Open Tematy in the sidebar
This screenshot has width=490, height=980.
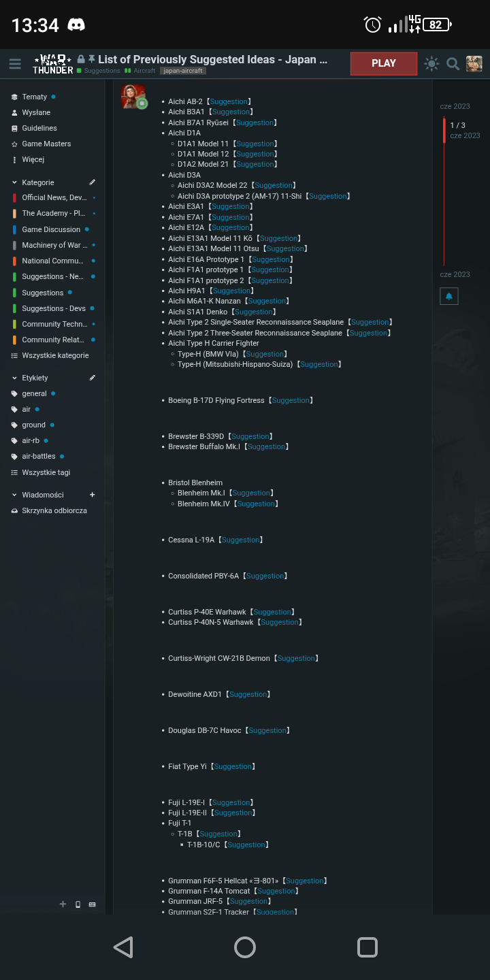pyautogui.click(x=34, y=97)
